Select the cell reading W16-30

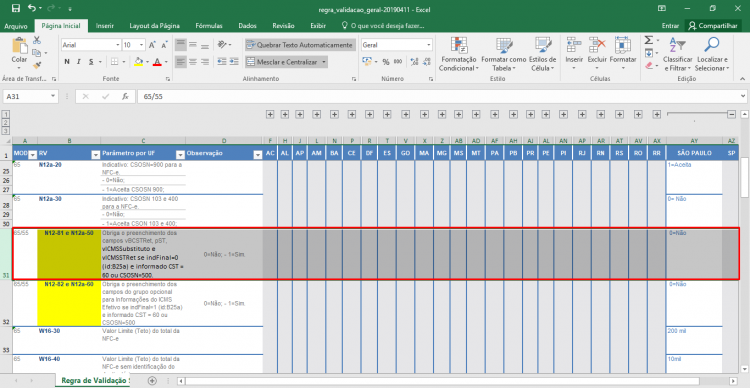click(69, 341)
